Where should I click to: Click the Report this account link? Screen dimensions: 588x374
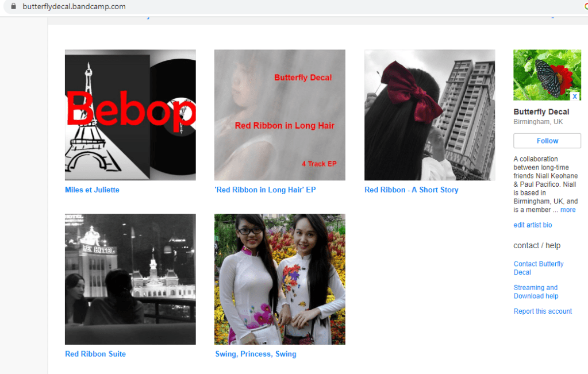tap(543, 311)
